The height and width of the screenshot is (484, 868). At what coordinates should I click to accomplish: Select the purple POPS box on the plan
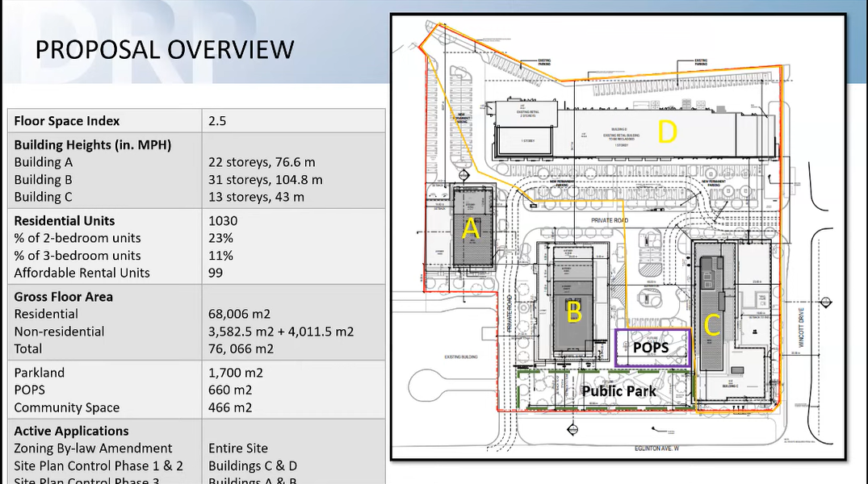pyautogui.click(x=652, y=348)
